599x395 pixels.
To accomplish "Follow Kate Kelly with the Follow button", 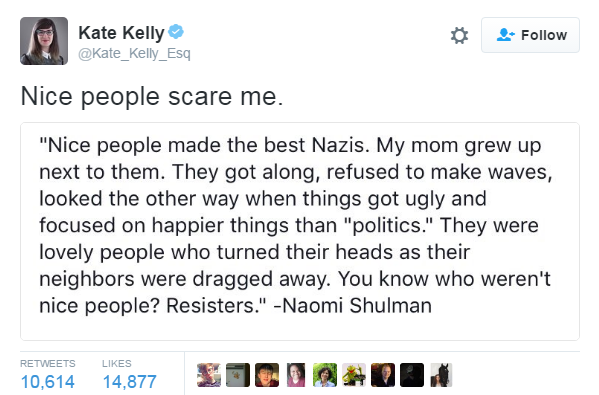I will click(530, 35).
